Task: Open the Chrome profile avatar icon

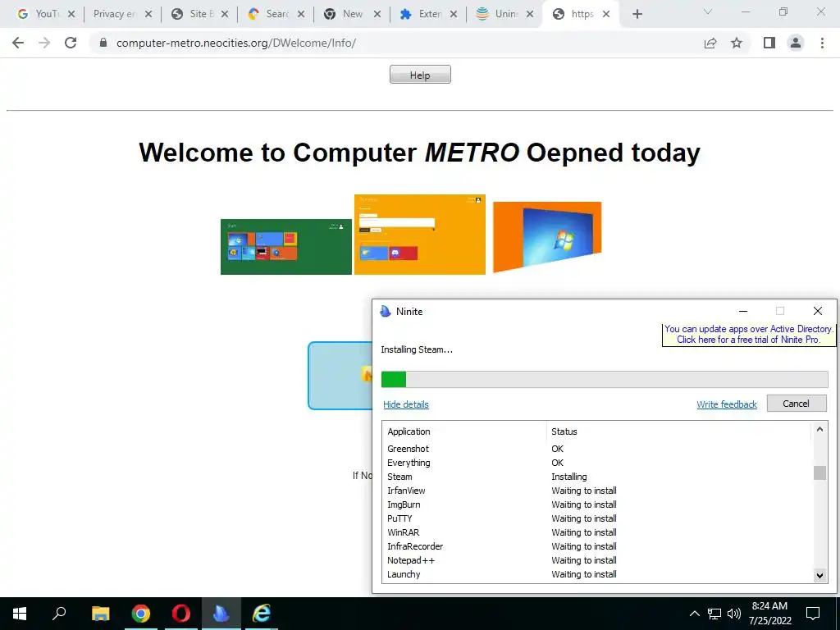Action: 796,43
